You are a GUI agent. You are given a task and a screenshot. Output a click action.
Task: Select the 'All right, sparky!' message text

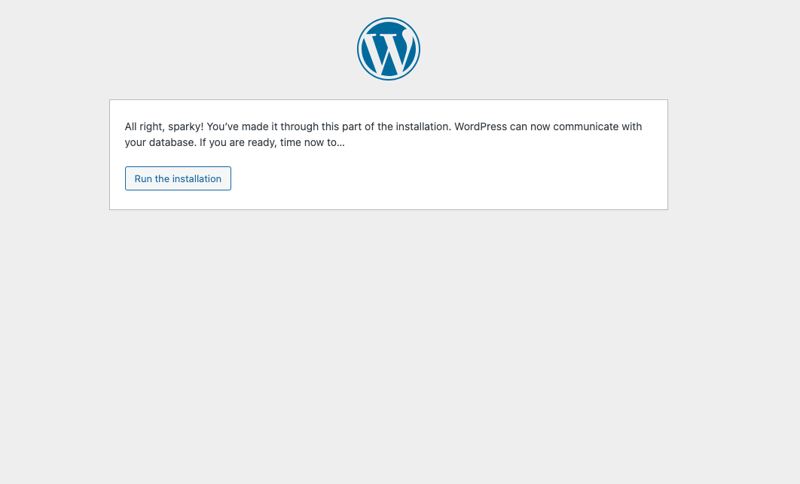tap(383, 134)
